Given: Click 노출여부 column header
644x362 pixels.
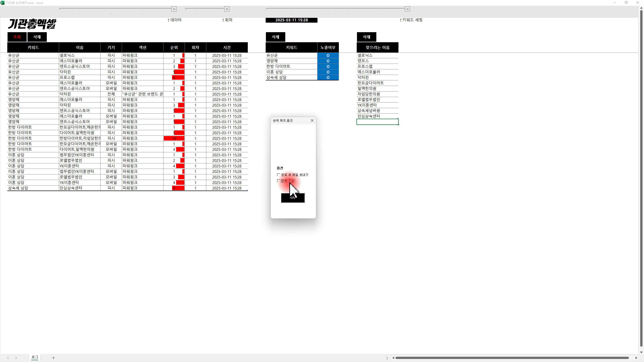Looking at the screenshot, I should [328, 48].
